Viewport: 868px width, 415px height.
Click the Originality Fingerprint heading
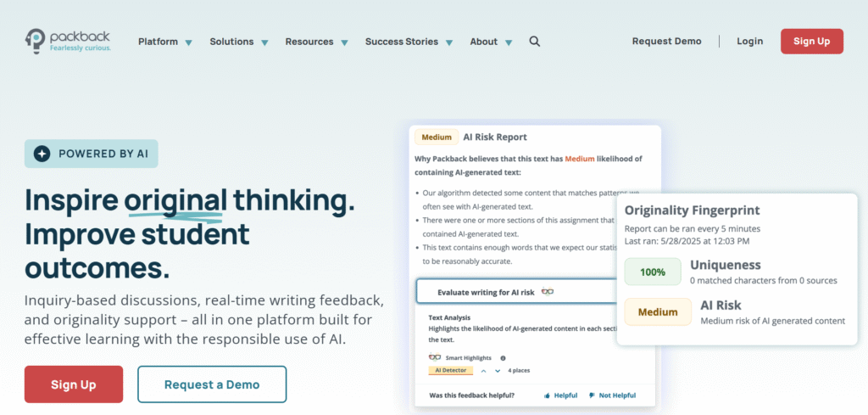click(692, 210)
